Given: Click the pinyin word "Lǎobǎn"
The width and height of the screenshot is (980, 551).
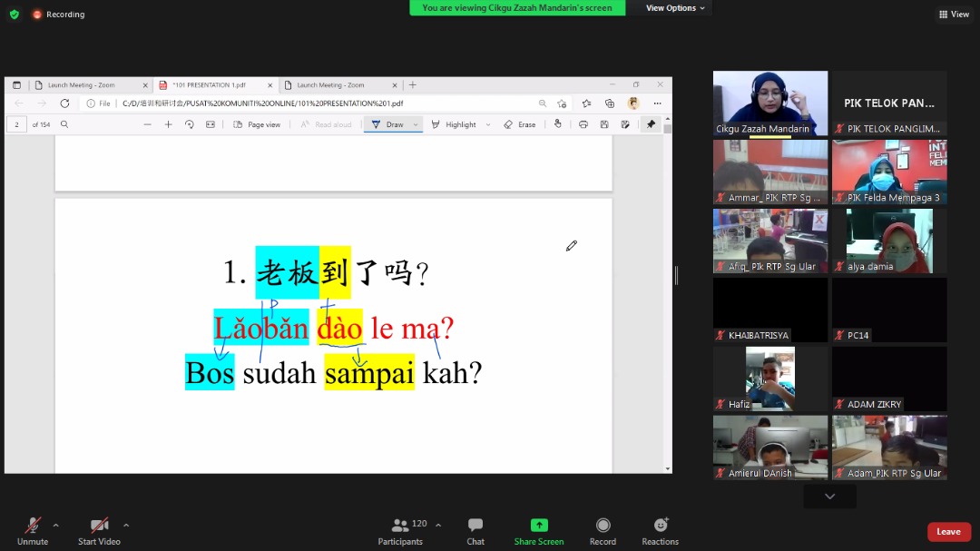Looking at the screenshot, I should point(261,328).
